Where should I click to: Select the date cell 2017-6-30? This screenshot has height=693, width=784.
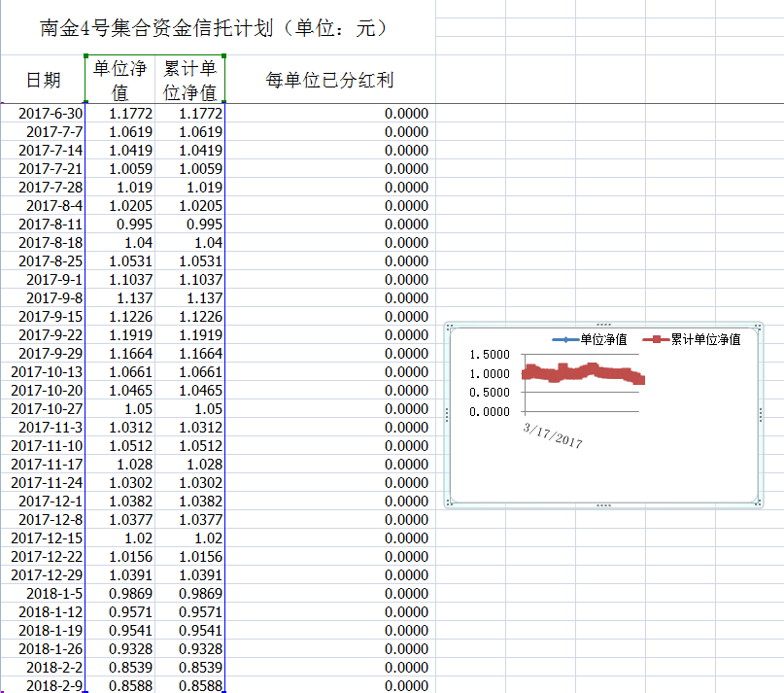point(51,114)
